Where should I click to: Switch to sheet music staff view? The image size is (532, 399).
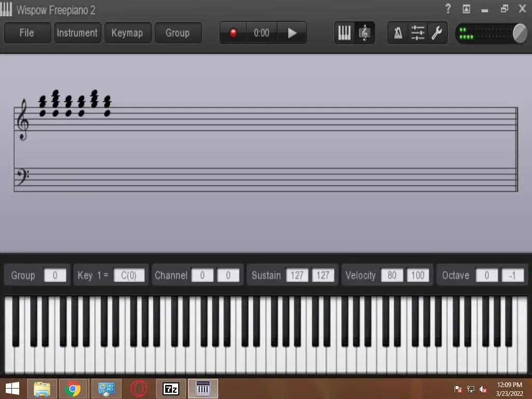tap(365, 33)
